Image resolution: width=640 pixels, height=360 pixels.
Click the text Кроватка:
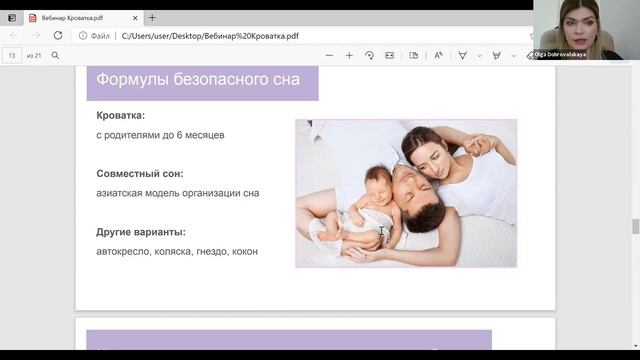120,116
